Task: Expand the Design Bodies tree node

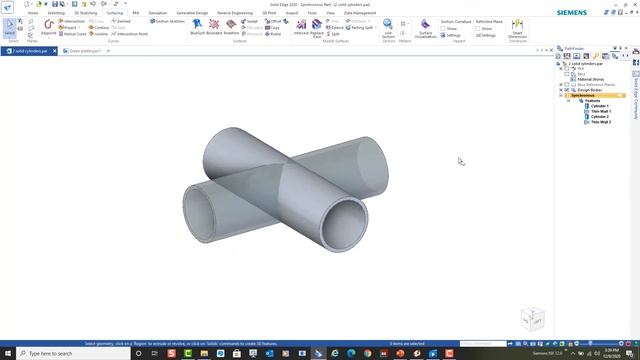Action: [561, 90]
